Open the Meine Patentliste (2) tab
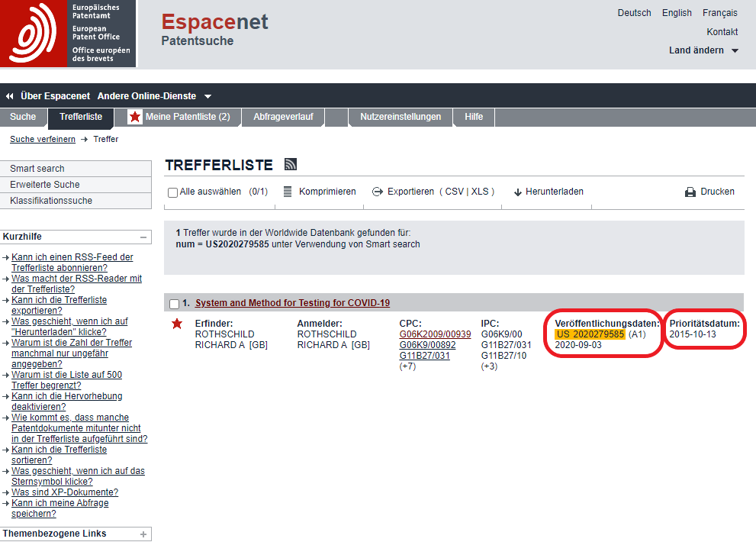This screenshot has width=756, height=542. (x=179, y=117)
